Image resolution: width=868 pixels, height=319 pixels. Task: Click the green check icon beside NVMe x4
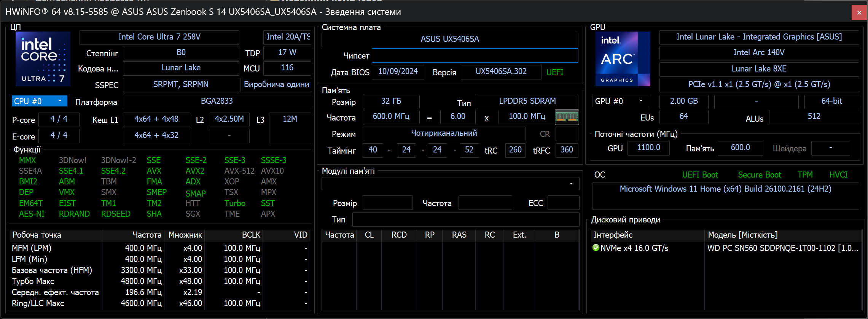[596, 248]
